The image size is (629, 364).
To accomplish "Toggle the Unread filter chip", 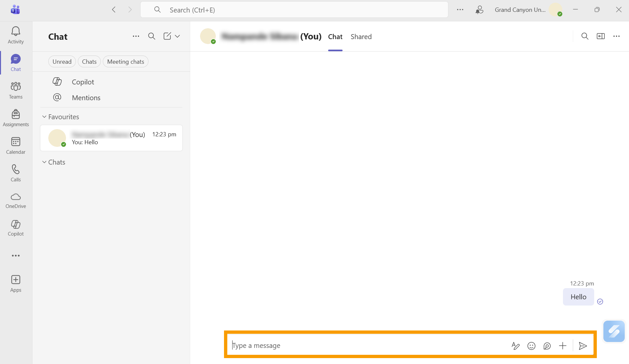I will click(62, 61).
